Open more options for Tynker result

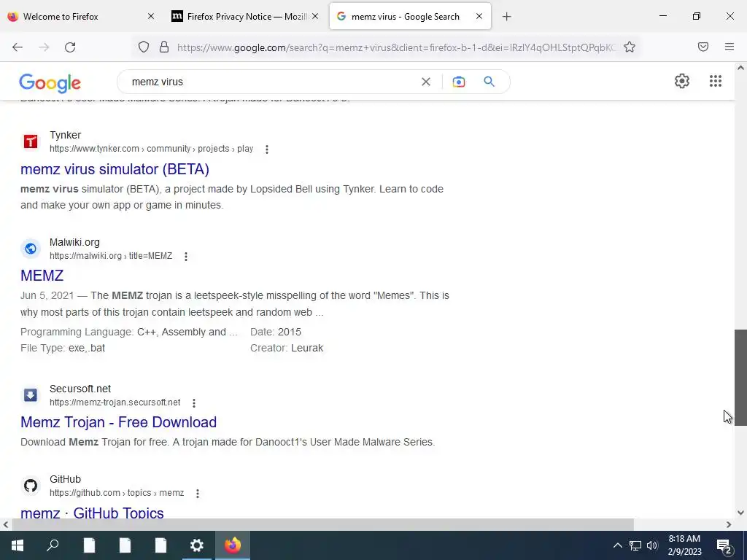pos(267,149)
